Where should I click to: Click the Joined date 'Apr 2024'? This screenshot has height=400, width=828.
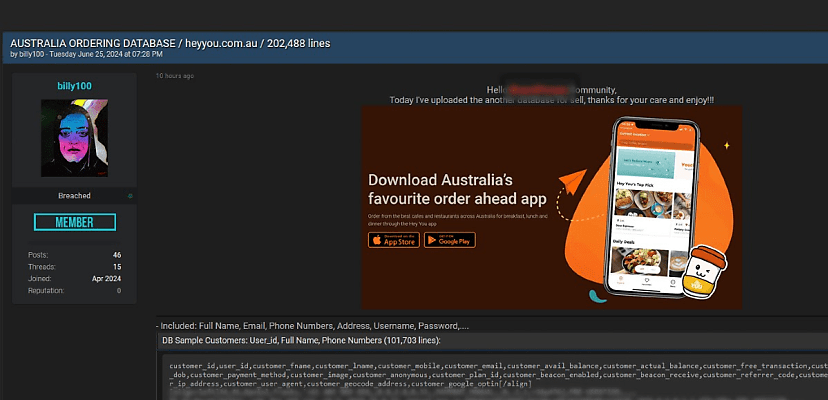[x=106, y=278]
